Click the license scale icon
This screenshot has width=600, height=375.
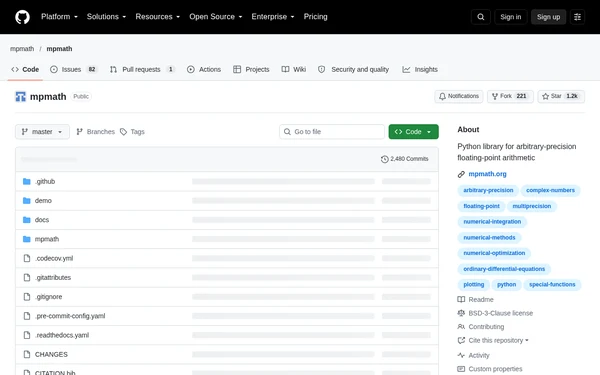point(461,313)
